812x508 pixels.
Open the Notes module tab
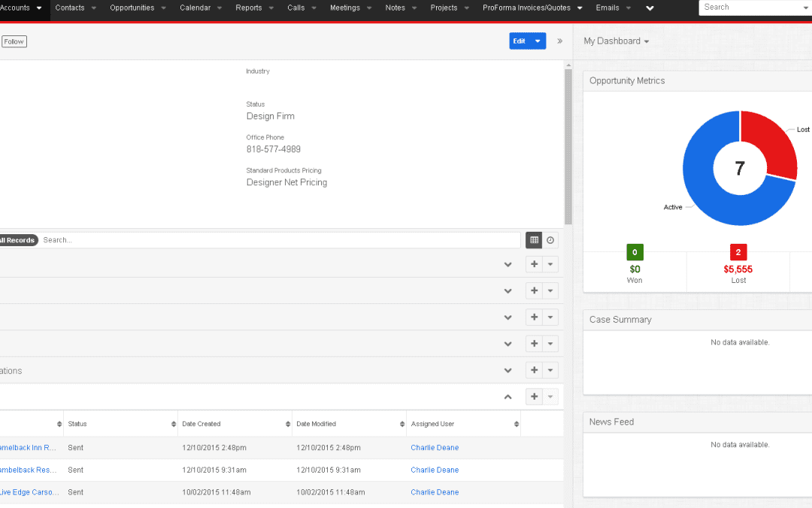tap(395, 8)
